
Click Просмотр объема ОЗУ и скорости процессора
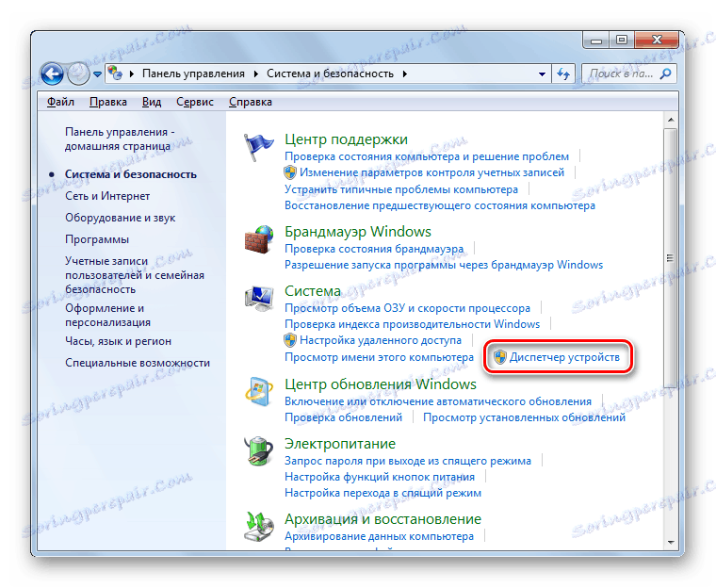407,308
